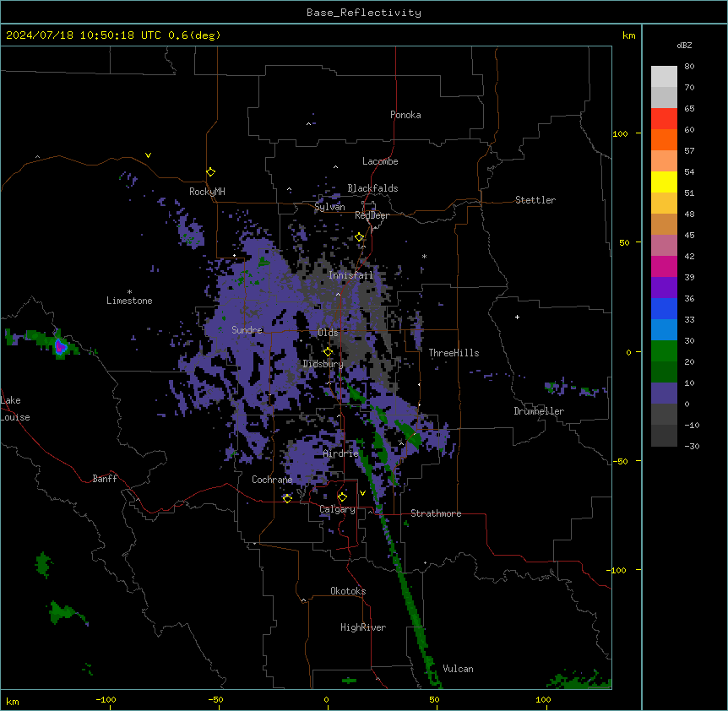The height and width of the screenshot is (711, 728).
Task: Click the 45 value on dBZ legend
Action: click(x=689, y=236)
